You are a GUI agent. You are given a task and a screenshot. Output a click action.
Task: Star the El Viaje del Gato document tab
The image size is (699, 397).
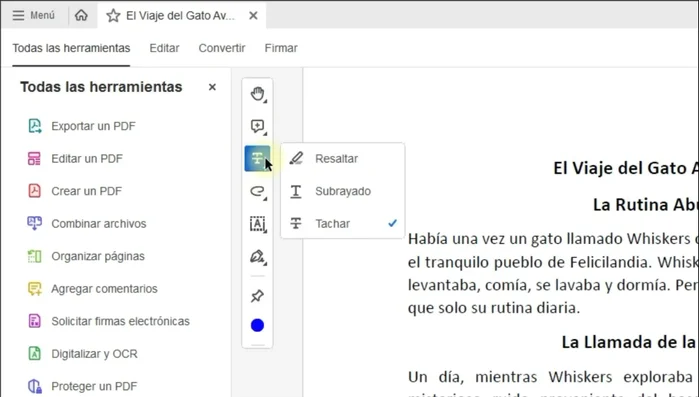coord(113,16)
